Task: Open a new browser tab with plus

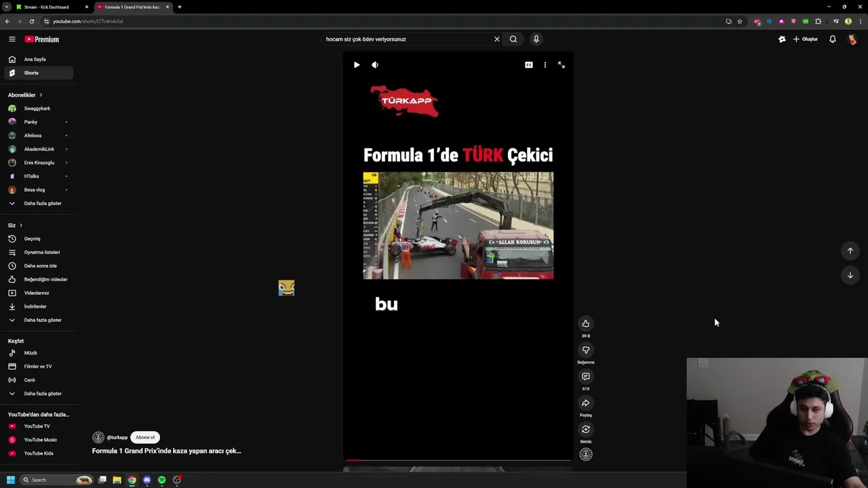Action: (x=180, y=7)
